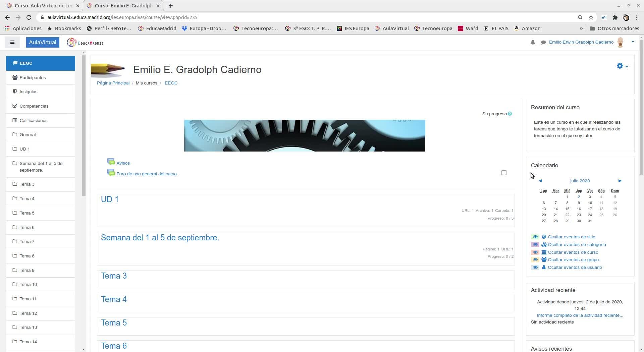The height and width of the screenshot is (352, 644).
Task: Click the EEGC breadcrumb link
Action: click(171, 83)
